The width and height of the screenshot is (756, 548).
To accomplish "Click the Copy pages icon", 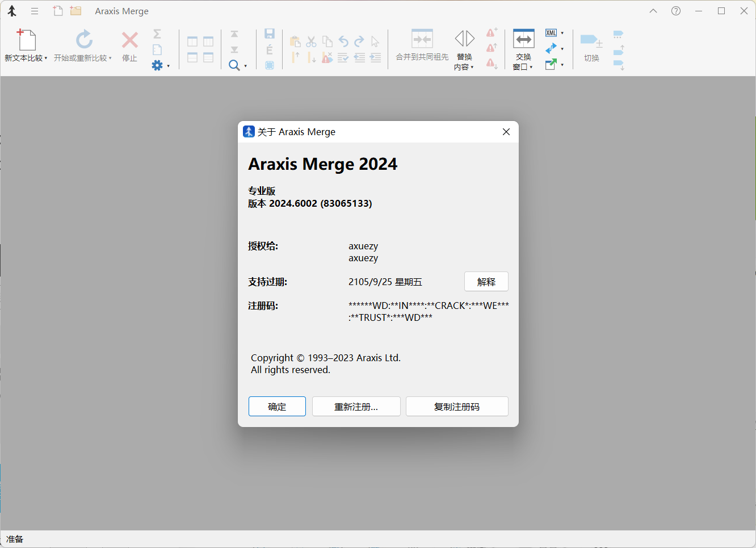I will (x=327, y=41).
